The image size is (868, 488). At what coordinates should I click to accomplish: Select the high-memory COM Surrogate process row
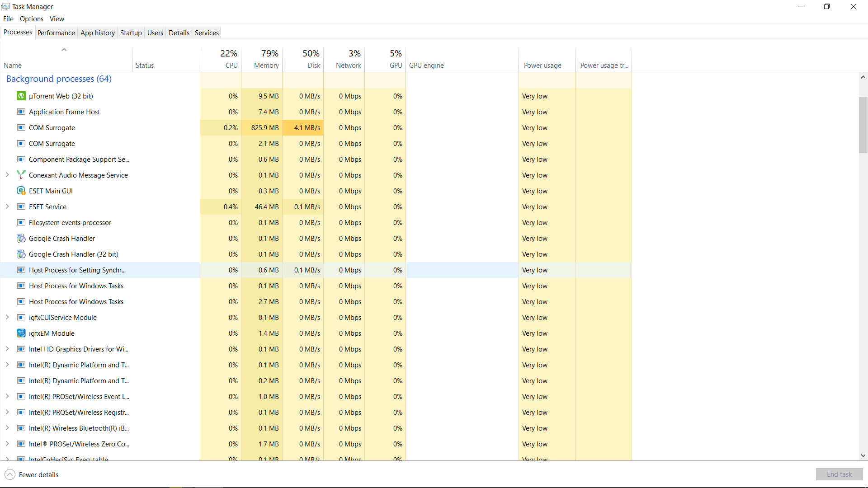(52, 128)
